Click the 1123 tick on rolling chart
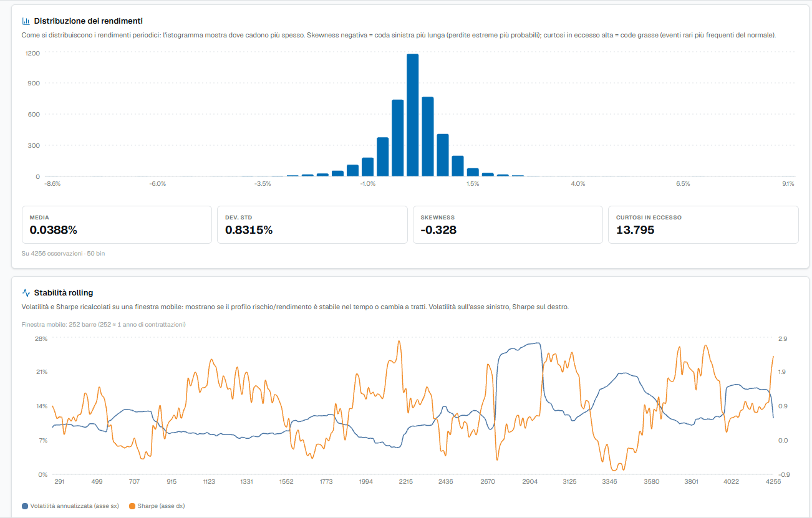The image size is (812, 518). pyautogui.click(x=209, y=482)
